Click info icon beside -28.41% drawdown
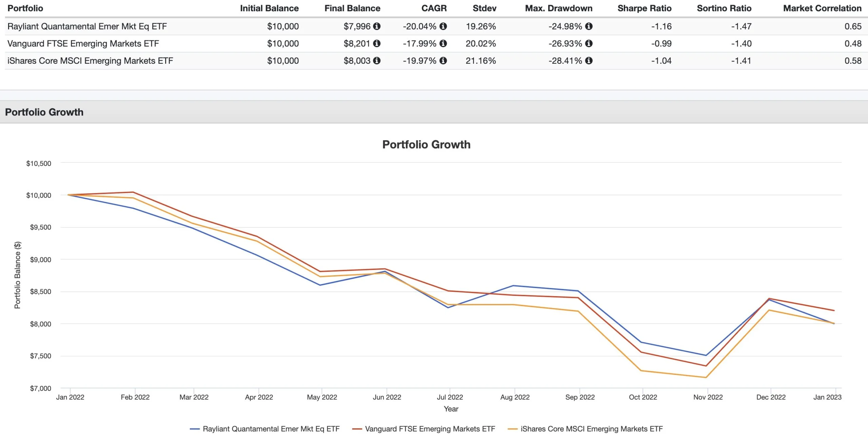868x438 pixels. [589, 61]
